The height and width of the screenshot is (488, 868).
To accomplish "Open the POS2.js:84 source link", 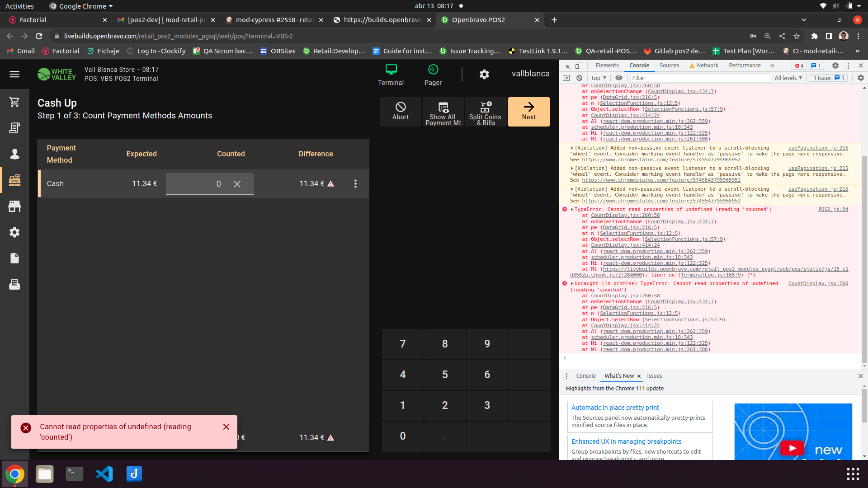I will [833, 210].
